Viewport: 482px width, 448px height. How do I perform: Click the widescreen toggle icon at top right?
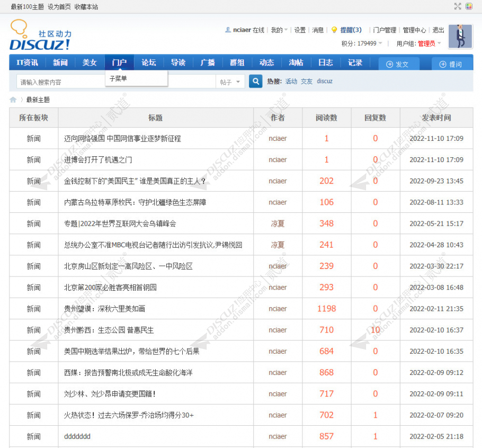[x=458, y=6]
